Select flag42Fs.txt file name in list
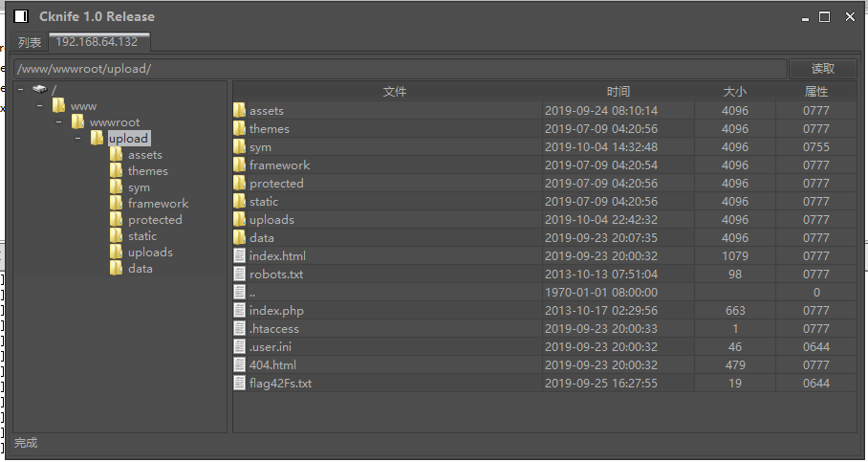Viewport: 868px width, 462px height. pyautogui.click(x=280, y=383)
